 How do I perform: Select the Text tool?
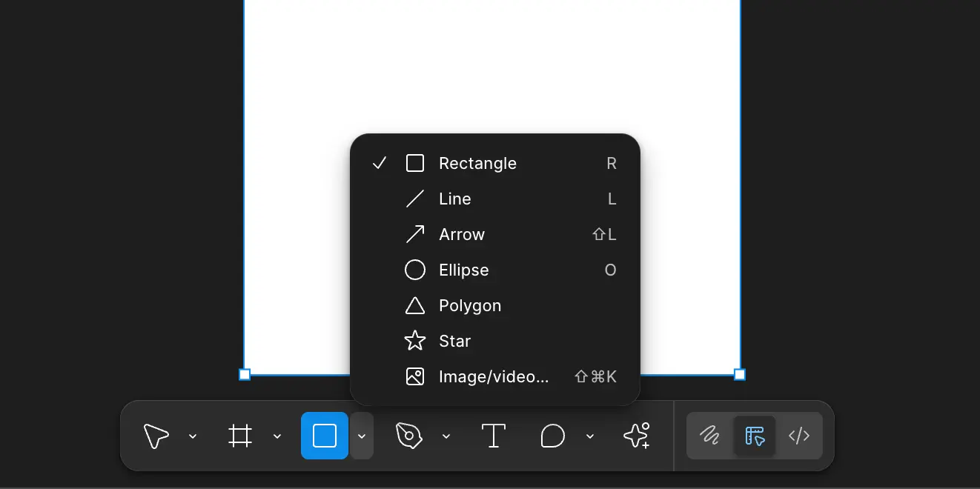494,436
